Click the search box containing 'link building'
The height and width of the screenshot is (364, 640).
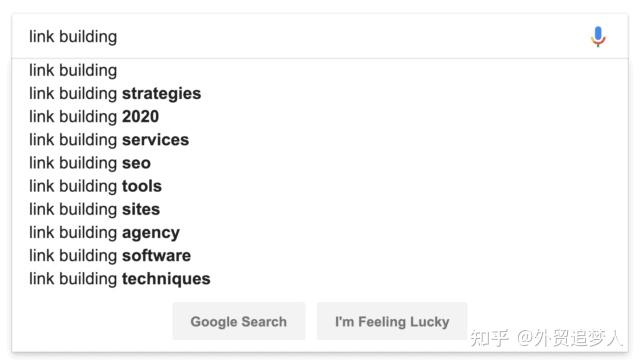pos(320,36)
